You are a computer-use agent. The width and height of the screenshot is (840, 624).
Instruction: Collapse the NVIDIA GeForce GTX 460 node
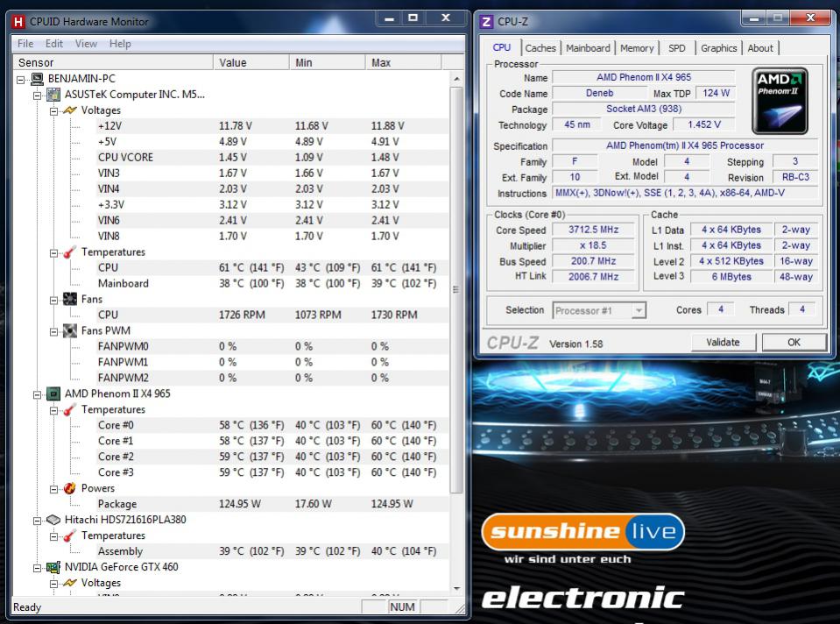pos(37,568)
